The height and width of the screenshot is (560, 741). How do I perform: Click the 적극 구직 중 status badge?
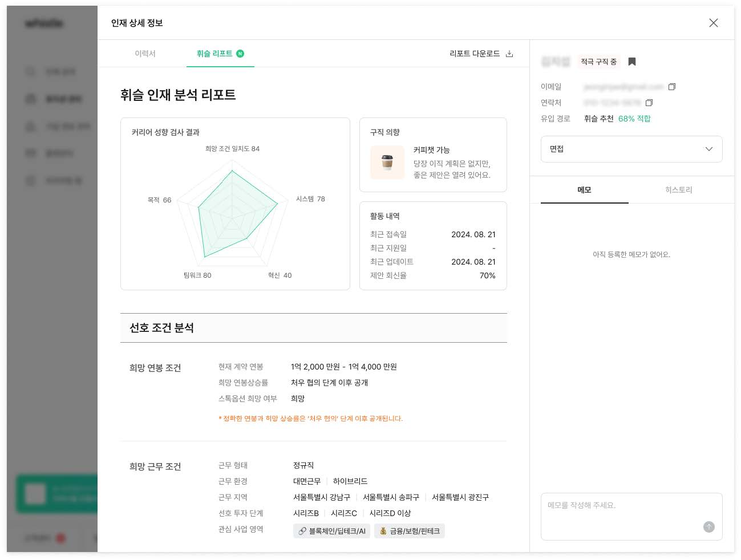click(598, 62)
